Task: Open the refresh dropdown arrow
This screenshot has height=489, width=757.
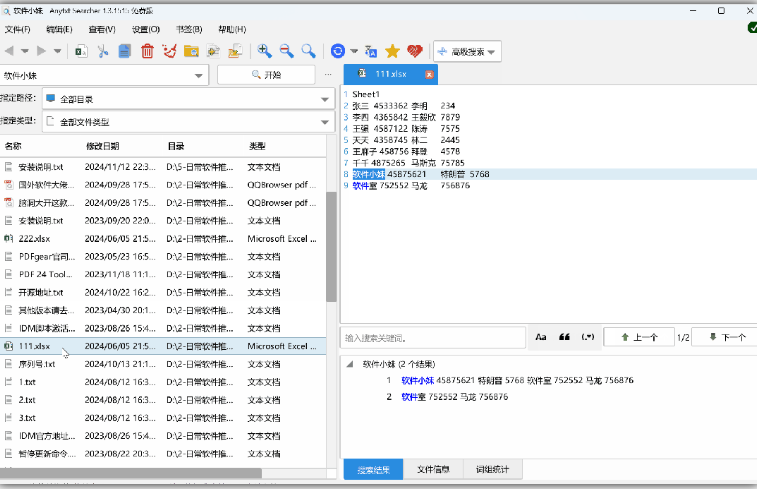Action: (x=354, y=51)
